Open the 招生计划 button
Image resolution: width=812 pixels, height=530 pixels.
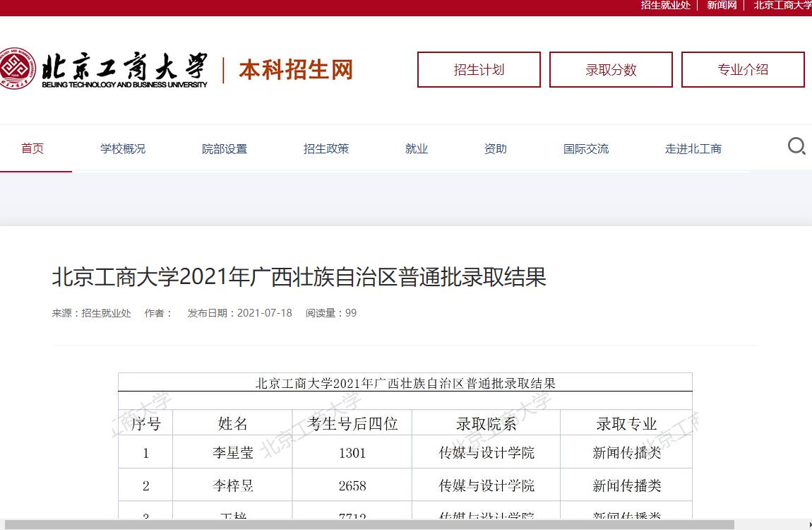point(479,69)
